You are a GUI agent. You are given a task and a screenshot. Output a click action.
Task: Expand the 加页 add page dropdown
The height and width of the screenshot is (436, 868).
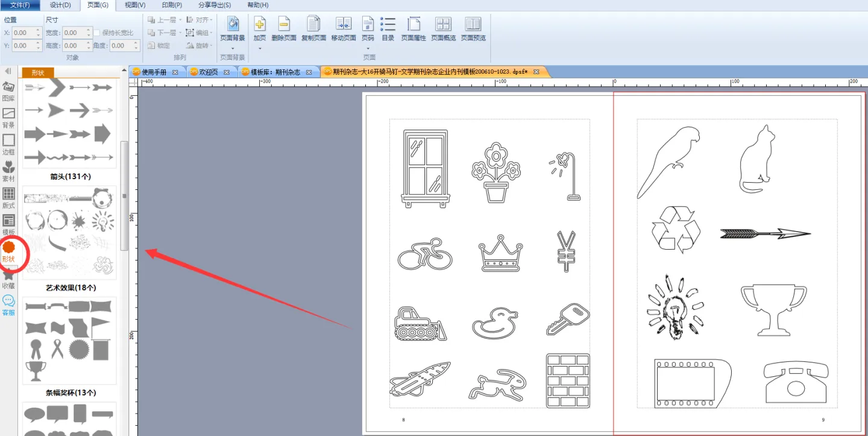[x=260, y=48]
